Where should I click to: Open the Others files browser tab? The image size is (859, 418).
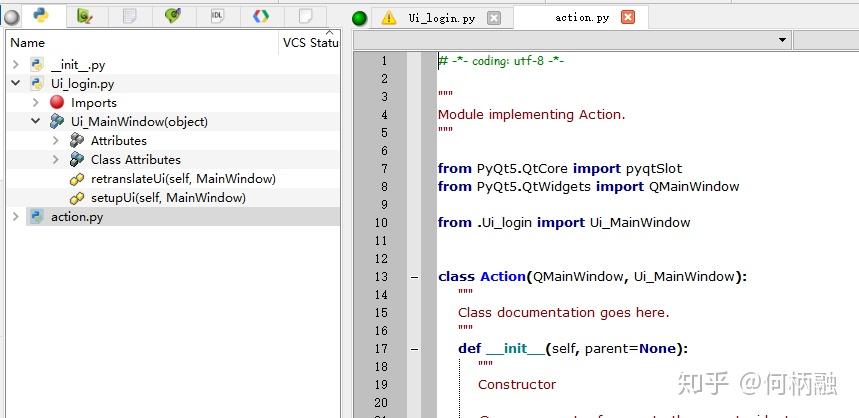(305, 16)
